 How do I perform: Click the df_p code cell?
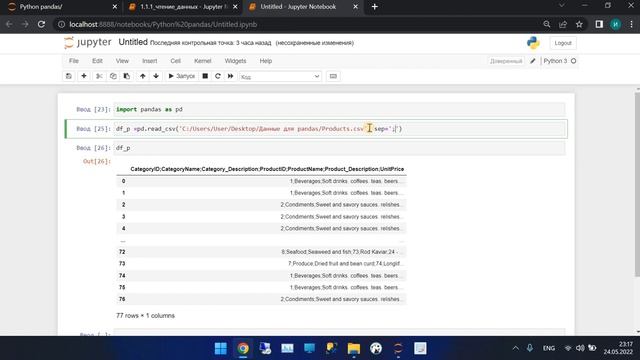pos(339,148)
